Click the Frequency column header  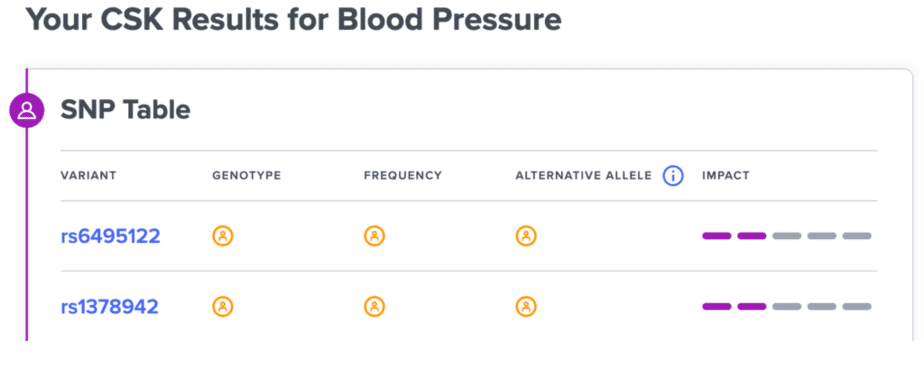click(x=402, y=176)
